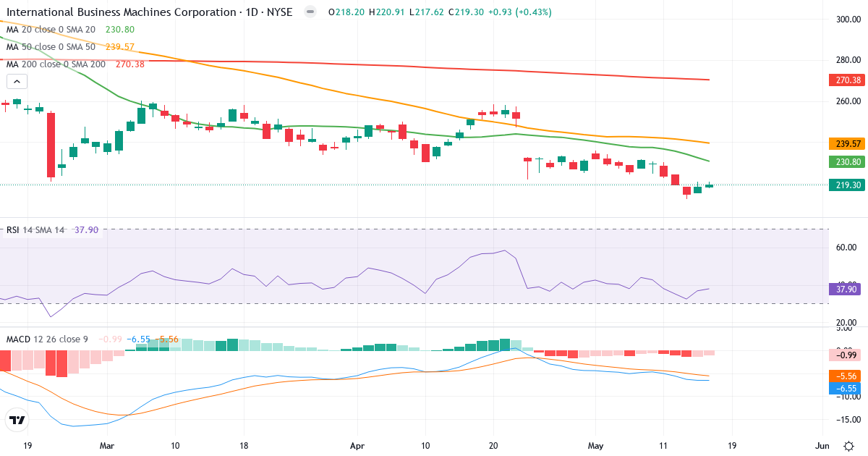This screenshot has width=868, height=456.
Task: Click the 37.90 RSI value tag
Action: point(845,289)
